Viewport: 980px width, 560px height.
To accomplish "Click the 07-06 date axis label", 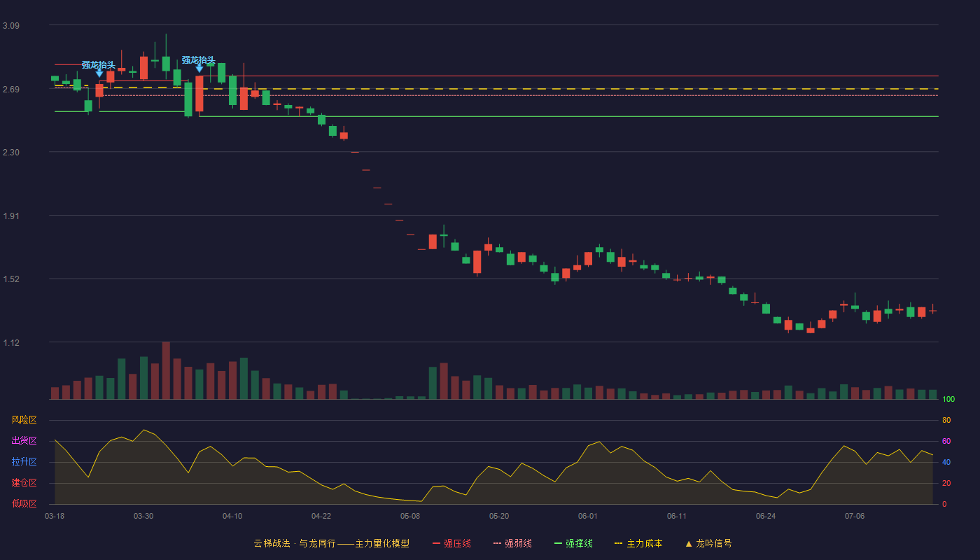I will 855,516.
